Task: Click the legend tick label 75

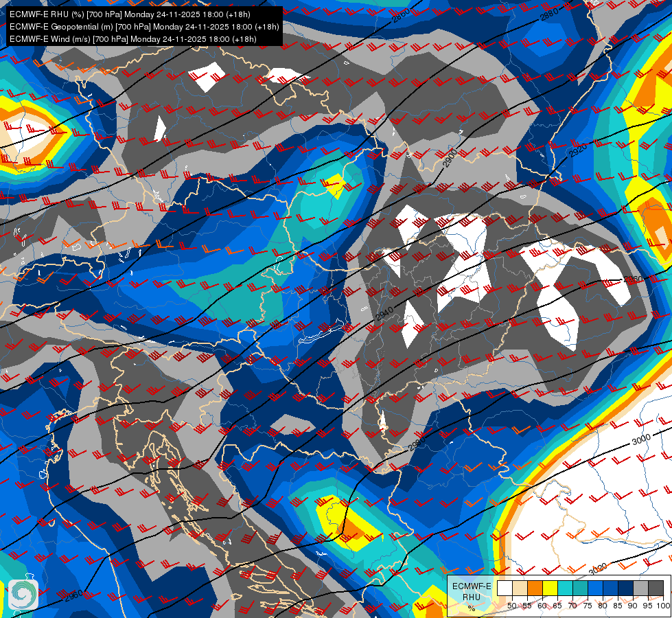Action: coord(588,606)
